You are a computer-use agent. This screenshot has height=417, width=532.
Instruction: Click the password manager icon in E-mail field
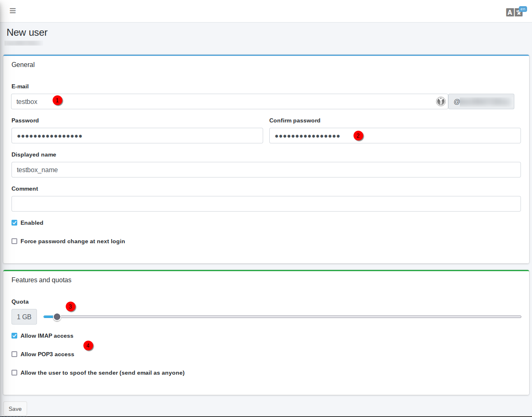(x=440, y=101)
